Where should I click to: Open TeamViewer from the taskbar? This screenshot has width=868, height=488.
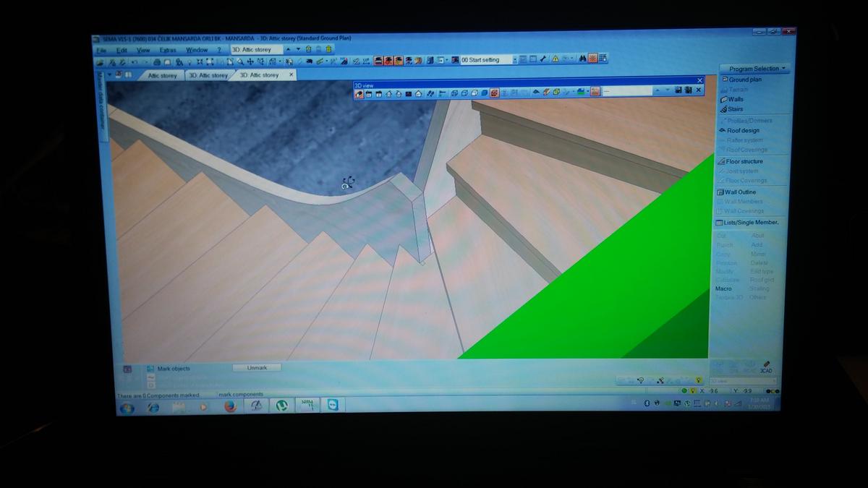pyautogui.click(x=333, y=405)
